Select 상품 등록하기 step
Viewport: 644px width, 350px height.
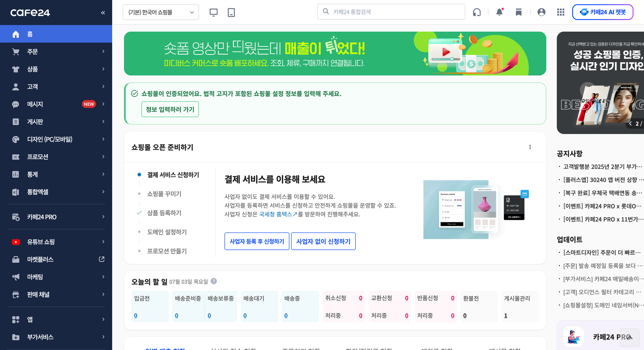(x=164, y=213)
